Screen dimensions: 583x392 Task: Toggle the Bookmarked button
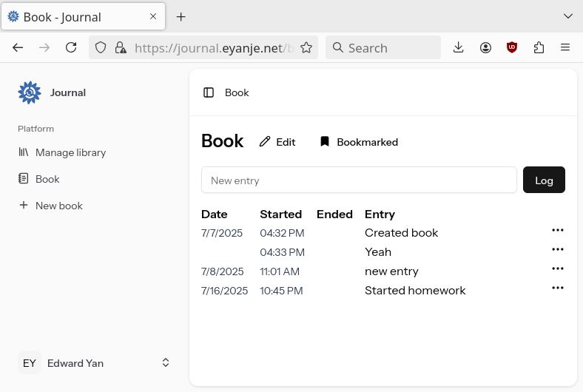pyautogui.click(x=359, y=142)
